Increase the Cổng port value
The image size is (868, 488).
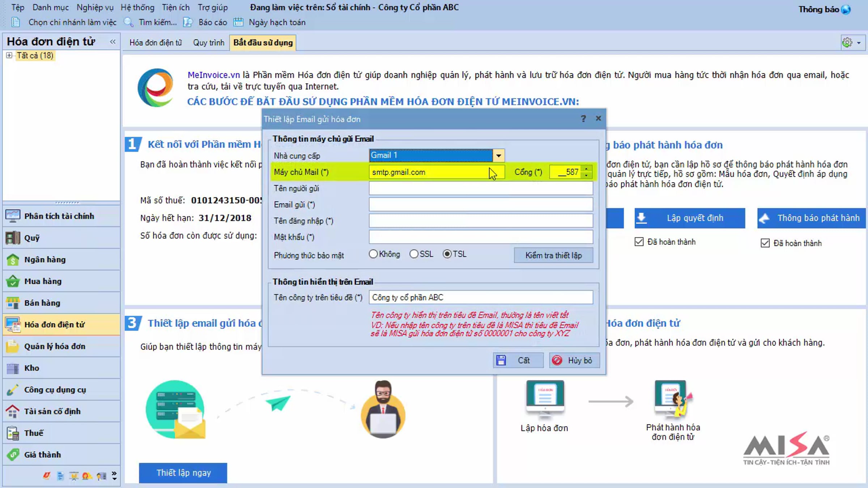click(x=586, y=168)
